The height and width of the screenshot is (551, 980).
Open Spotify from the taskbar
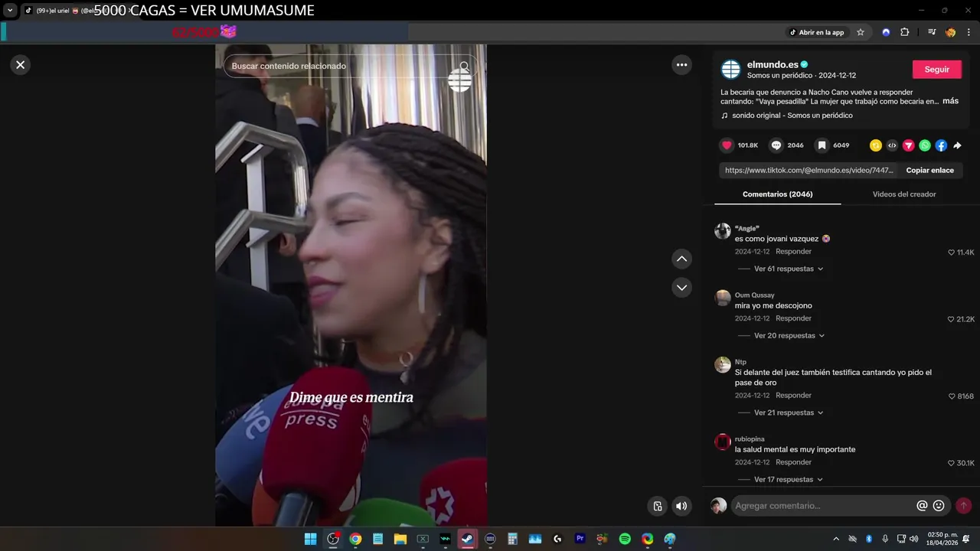[x=625, y=539]
